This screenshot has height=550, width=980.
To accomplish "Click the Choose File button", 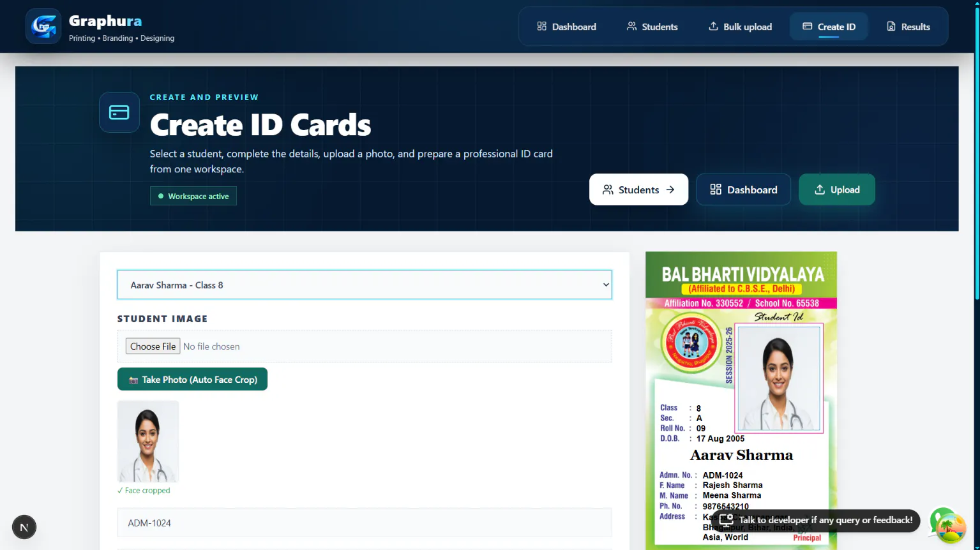I will (153, 346).
